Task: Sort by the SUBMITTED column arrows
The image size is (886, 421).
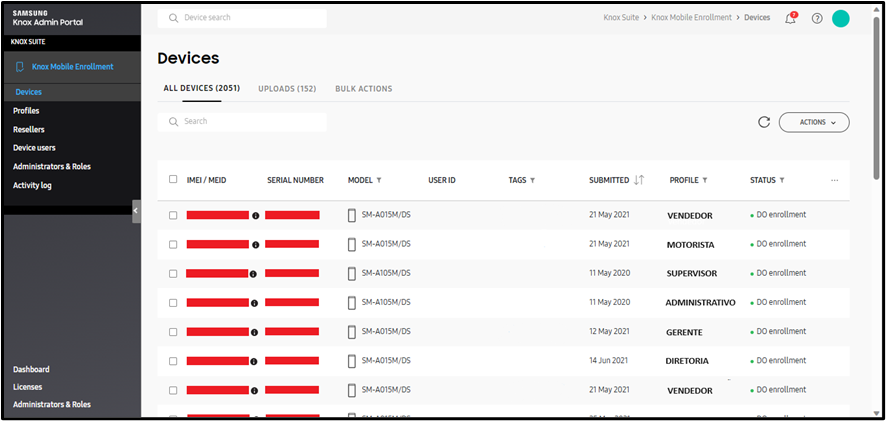Action: pos(639,180)
